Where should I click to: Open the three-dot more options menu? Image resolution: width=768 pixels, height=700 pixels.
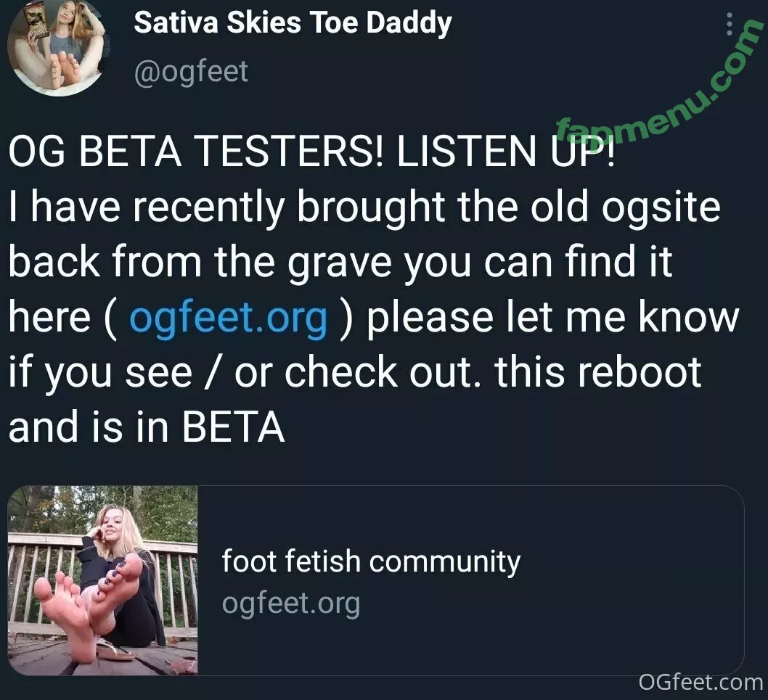point(730,24)
